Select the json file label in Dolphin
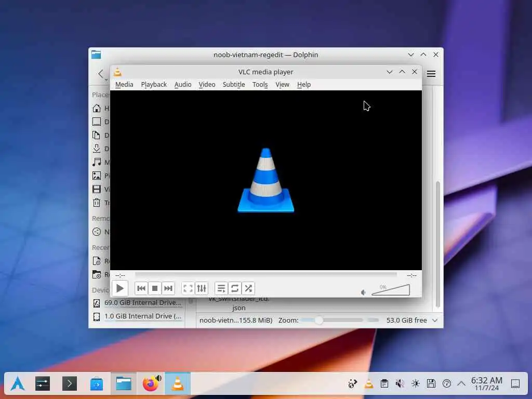 pos(239,308)
